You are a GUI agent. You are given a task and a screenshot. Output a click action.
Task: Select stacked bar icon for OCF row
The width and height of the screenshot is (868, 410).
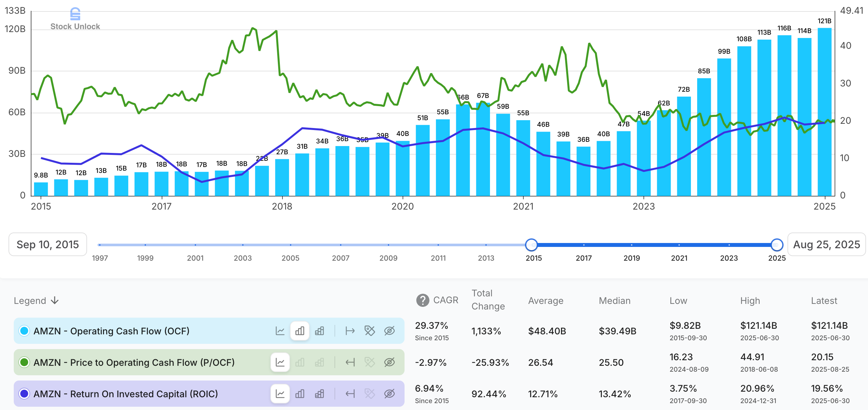[x=319, y=331]
